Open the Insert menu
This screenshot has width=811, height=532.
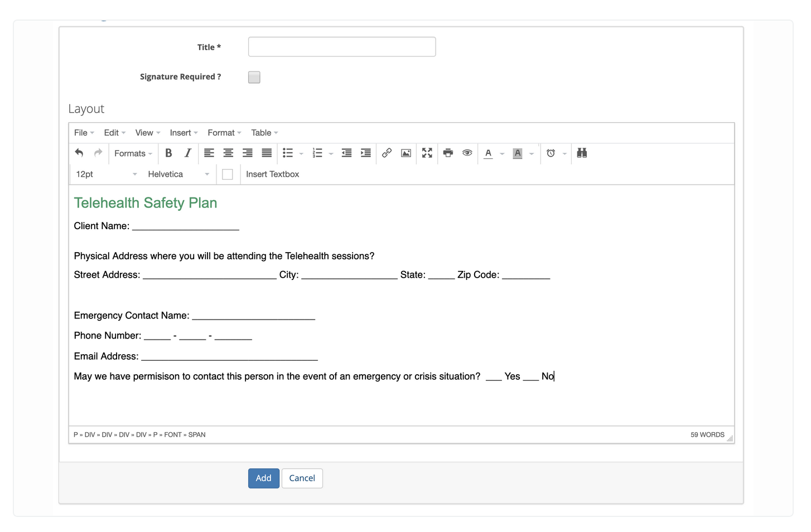pyautogui.click(x=184, y=133)
